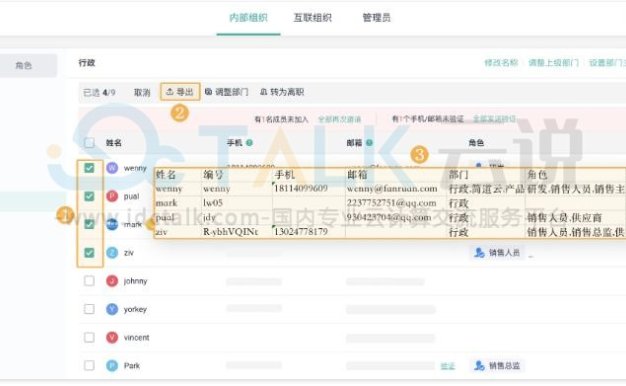Click the 全部发送验证 link
This screenshot has height=386, width=626.
(494, 119)
